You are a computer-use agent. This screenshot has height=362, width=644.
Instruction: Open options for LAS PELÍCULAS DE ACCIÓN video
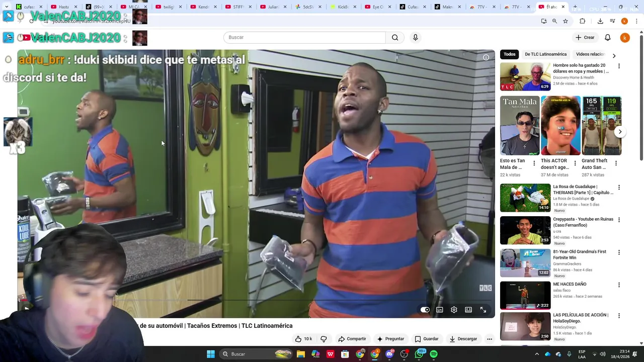[619, 316]
